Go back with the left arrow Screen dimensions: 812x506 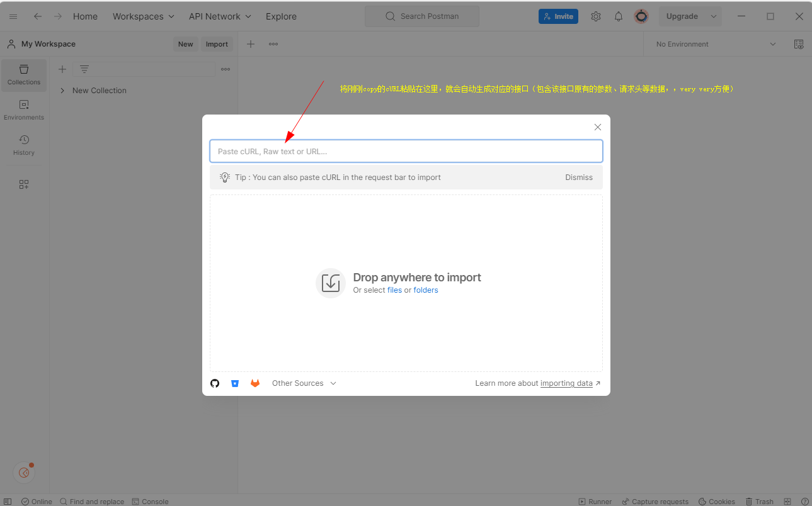[x=38, y=16]
